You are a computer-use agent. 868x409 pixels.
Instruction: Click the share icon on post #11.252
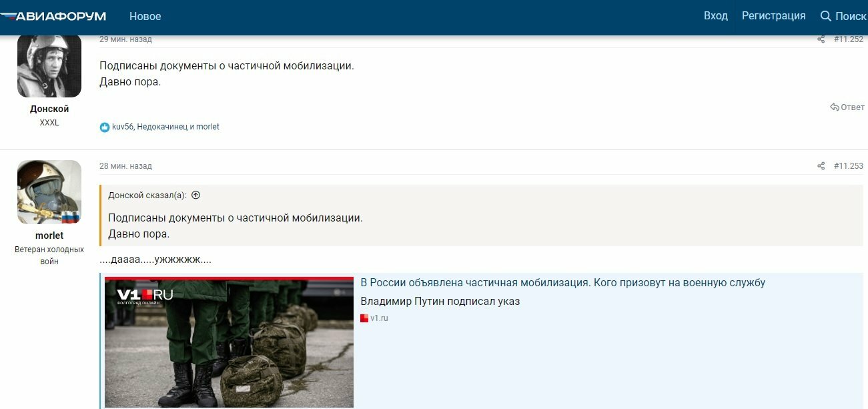coord(821,39)
